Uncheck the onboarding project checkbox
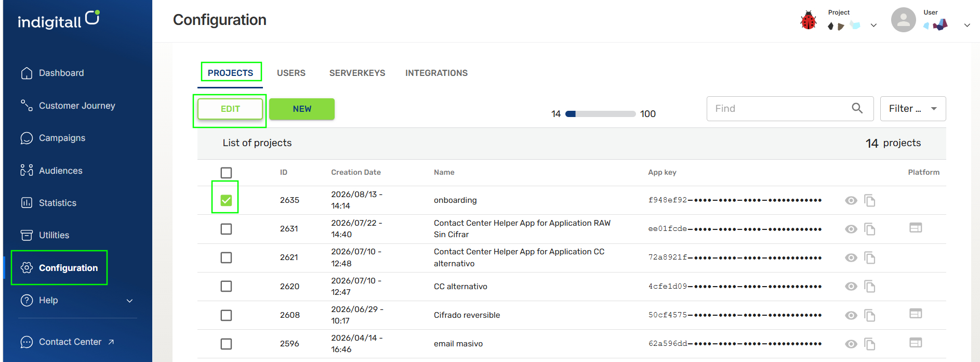Screen dimensions: 980x362 [226, 200]
